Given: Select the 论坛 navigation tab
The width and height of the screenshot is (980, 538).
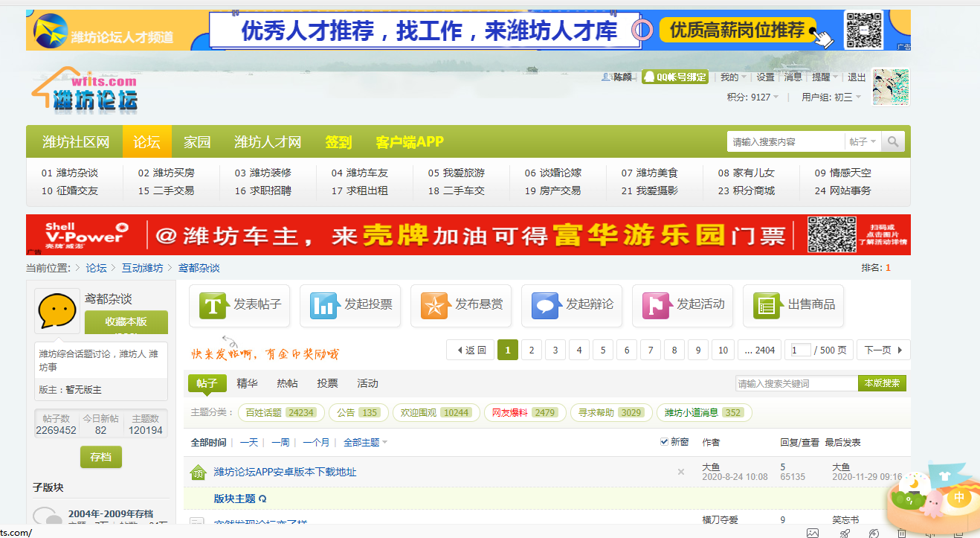Looking at the screenshot, I should 147,141.
